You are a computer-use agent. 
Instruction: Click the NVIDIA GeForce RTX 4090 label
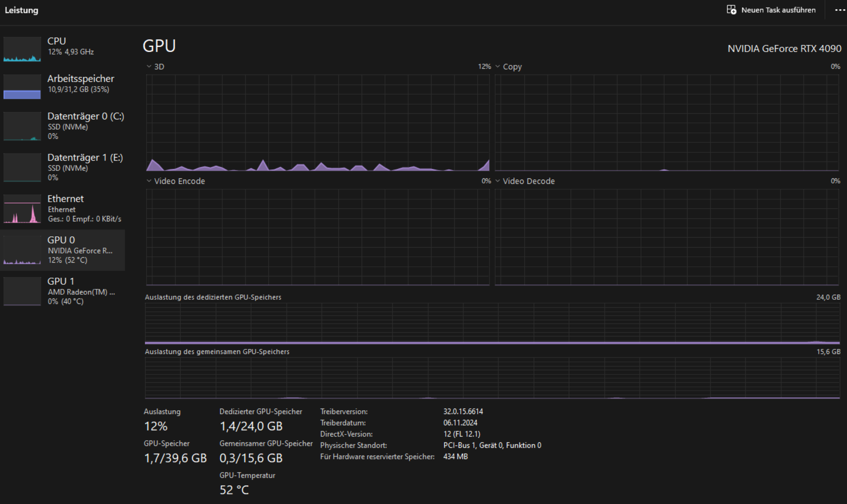pyautogui.click(x=784, y=48)
